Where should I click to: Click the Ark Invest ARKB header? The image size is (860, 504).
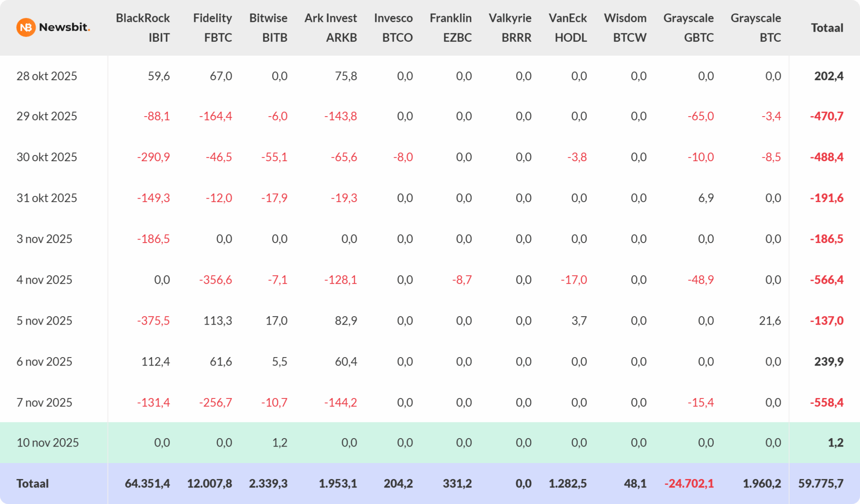click(331, 28)
